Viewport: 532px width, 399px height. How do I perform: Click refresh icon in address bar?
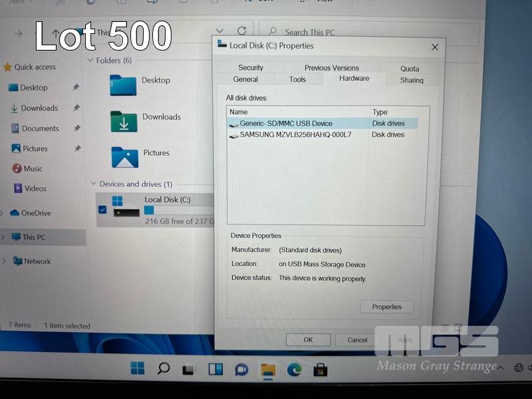(x=241, y=31)
